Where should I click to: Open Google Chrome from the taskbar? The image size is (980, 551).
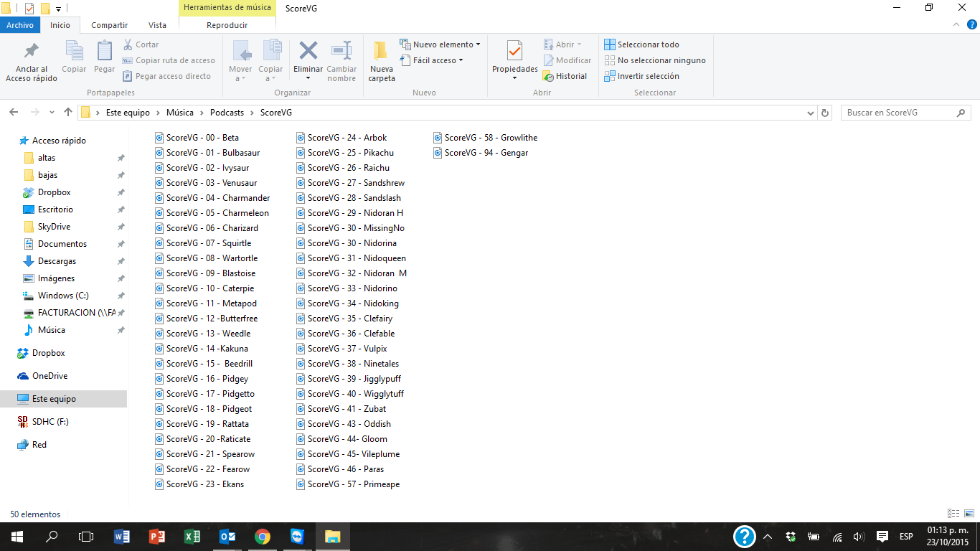click(x=263, y=536)
